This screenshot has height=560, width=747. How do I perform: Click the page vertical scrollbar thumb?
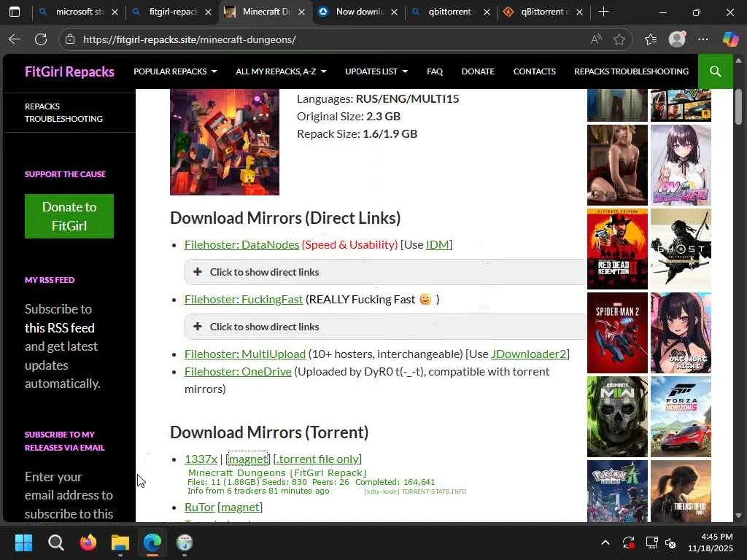pos(738,106)
